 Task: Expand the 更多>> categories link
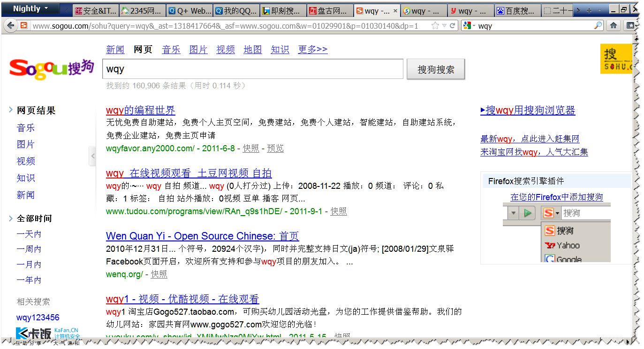tap(313, 49)
